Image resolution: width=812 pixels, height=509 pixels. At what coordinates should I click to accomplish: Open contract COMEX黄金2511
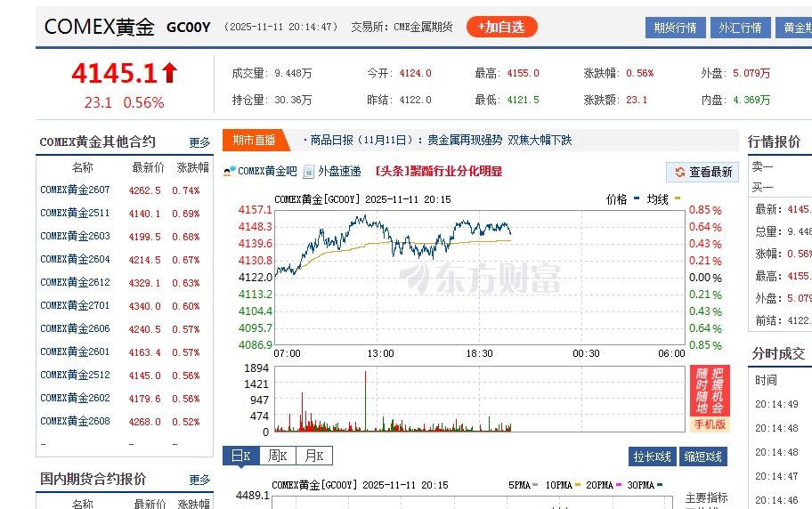click(x=75, y=213)
